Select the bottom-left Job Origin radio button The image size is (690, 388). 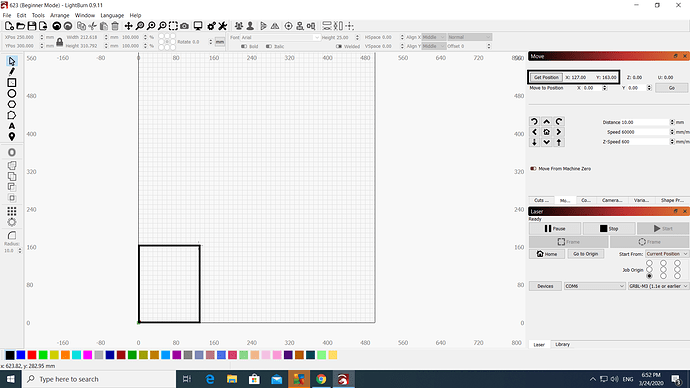pyautogui.click(x=650, y=276)
